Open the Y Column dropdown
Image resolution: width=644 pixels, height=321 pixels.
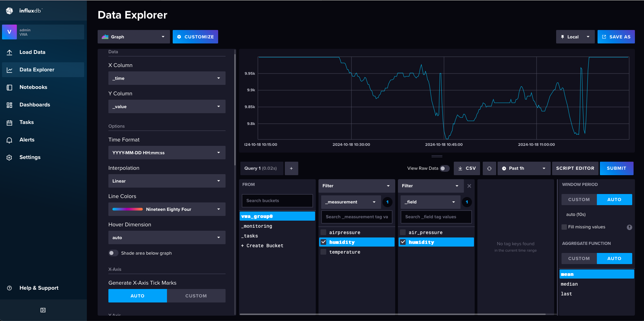[166, 106]
